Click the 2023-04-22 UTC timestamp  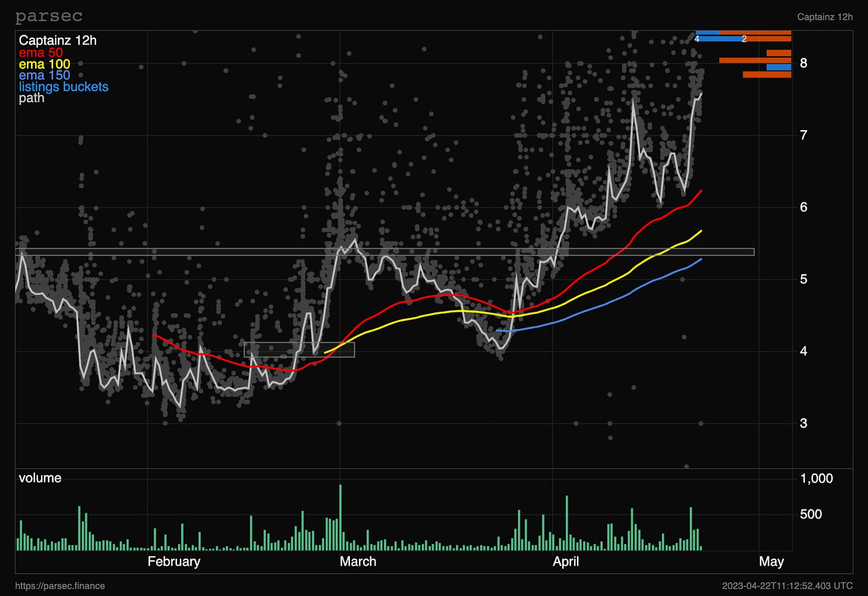click(788, 586)
